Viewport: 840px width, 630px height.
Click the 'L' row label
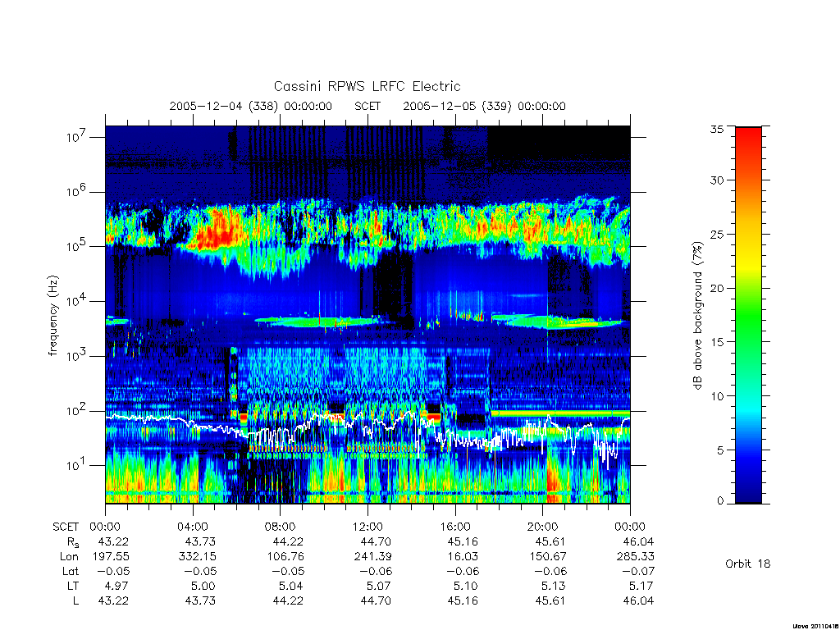coord(75,600)
